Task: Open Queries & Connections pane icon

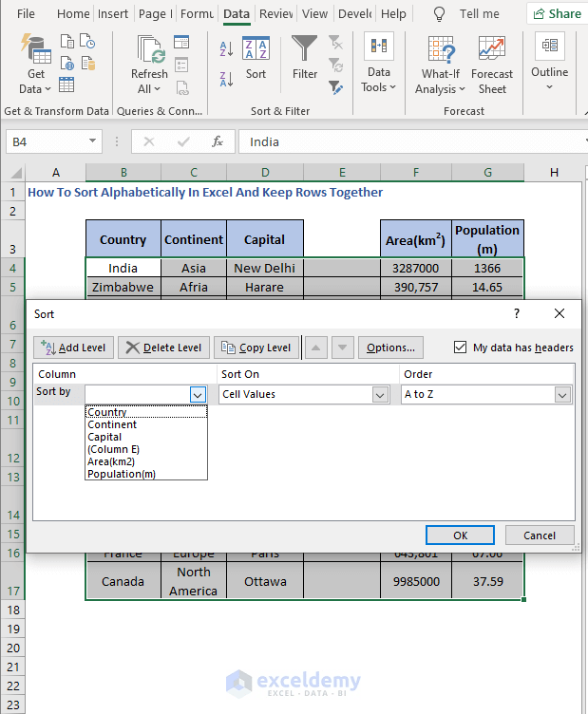Action: click(181, 42)
